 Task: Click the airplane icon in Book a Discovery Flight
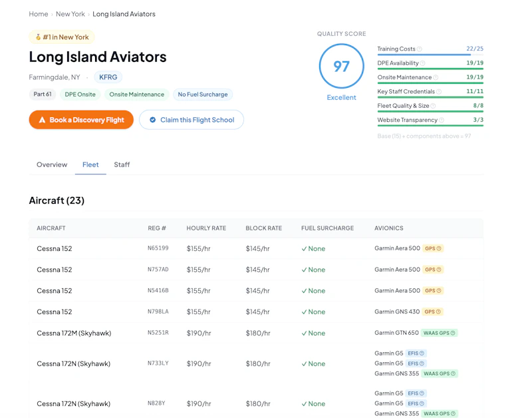(42, 120)
